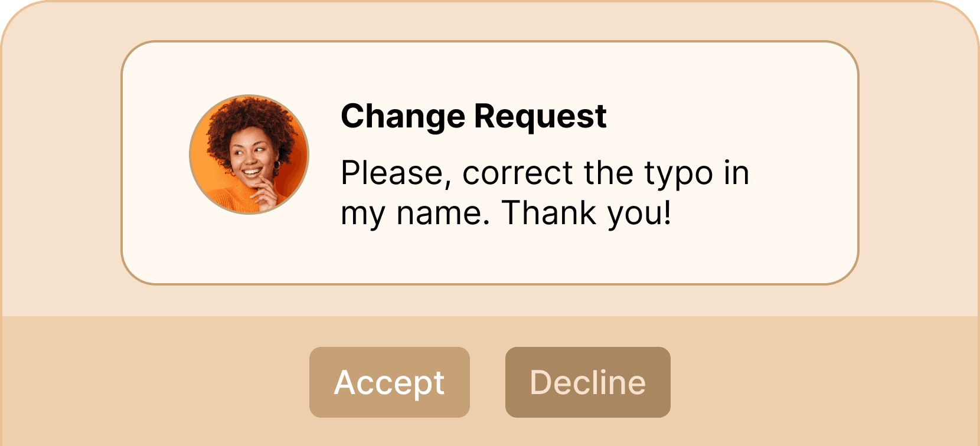Select the word Thank in the message
Image resolution: width=980 pixels, height=446 pixels.
[x=549, y=212]
